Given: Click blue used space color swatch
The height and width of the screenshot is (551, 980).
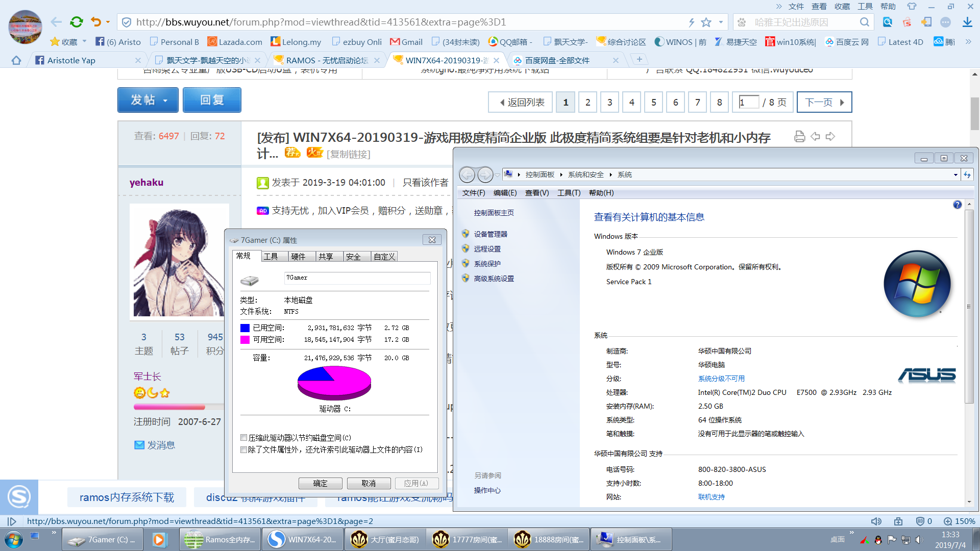Looking at the screenshot, I should pyautogui.click(x=245, y=328).
